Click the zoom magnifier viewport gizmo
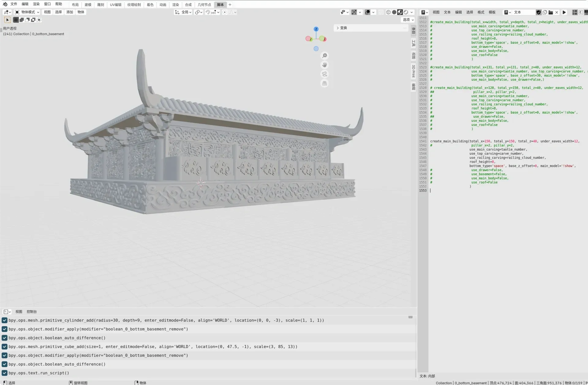 [324, 55]
